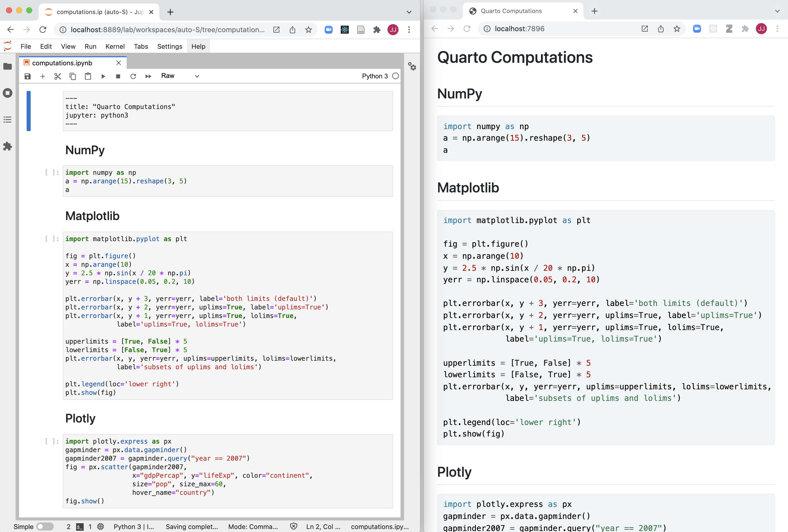Viewport: 788px width, 532px height.
Task: Open the table of contents panel
Action: click(x=8, y=119)
